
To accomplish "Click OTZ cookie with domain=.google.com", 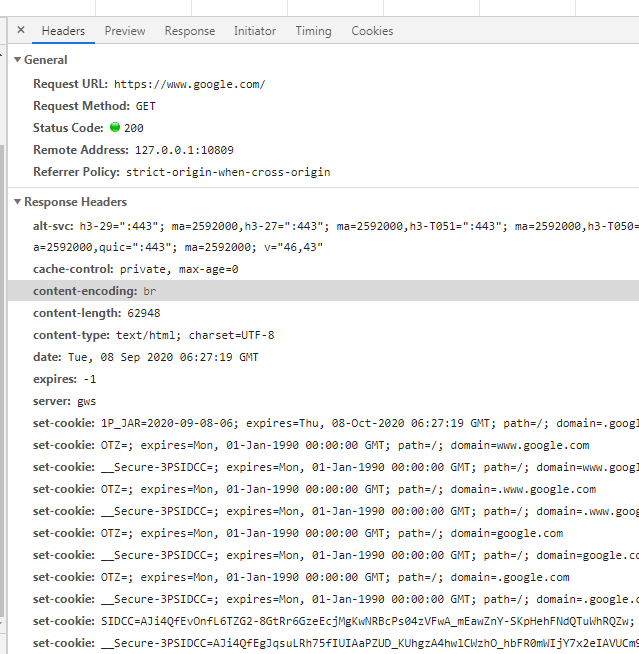I will [301, 577].
